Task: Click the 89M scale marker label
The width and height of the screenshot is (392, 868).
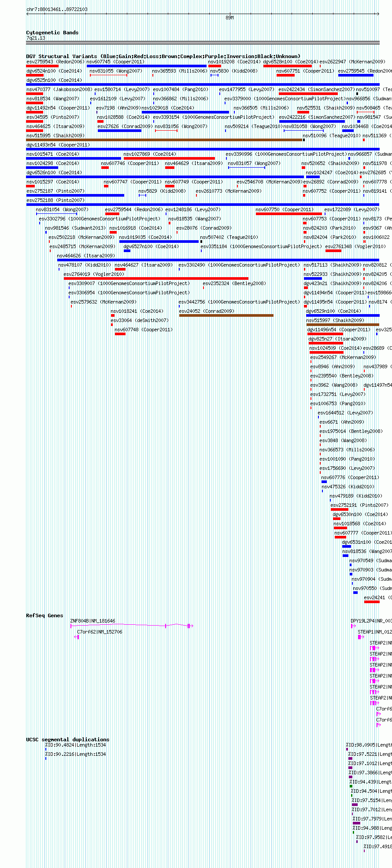Action: pos(229,18)
